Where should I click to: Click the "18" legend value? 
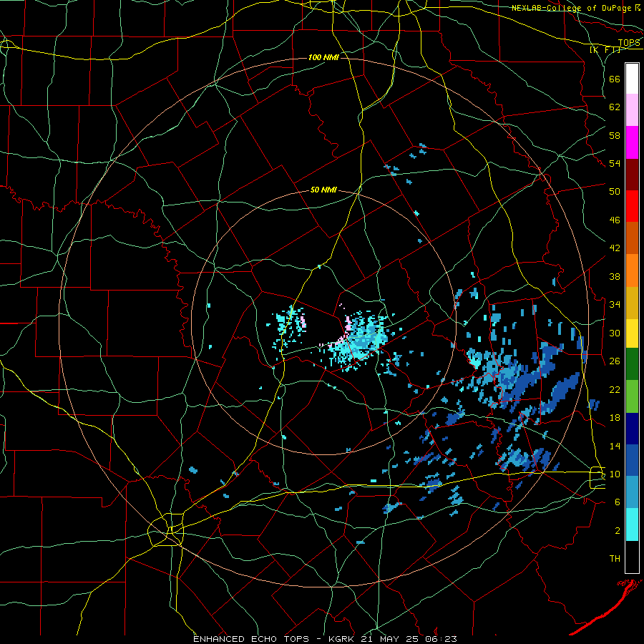pyautogui.click(x=615, y=418)
